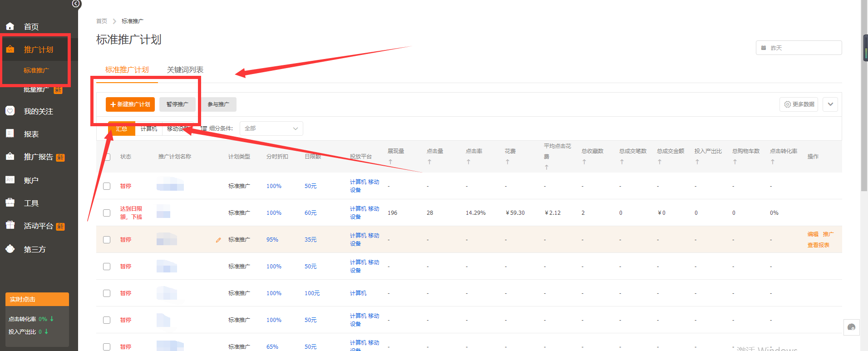Open the 细分条件 全部 dropdown
Viewport: 868px width, 351px height.
coord(271,129)
